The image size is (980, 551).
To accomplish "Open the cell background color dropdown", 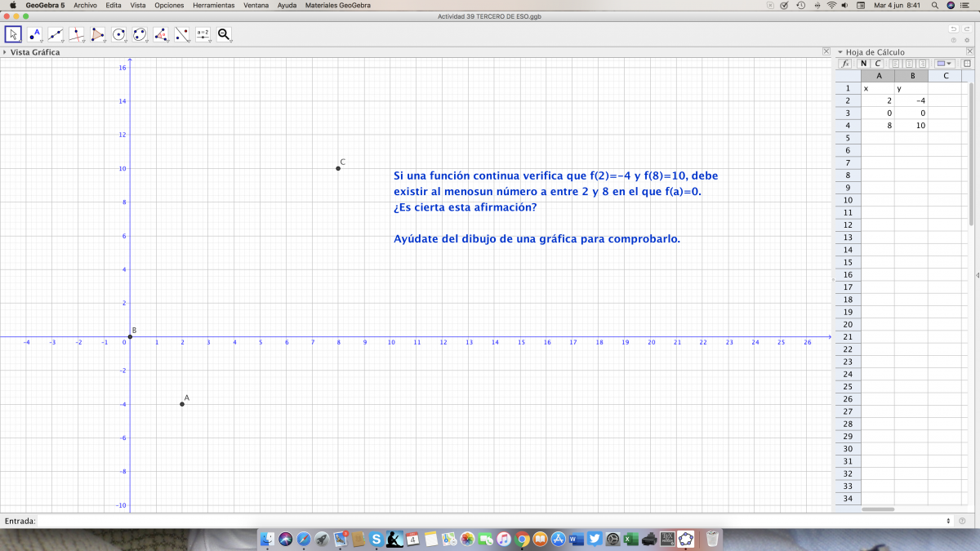I will 945,64.
